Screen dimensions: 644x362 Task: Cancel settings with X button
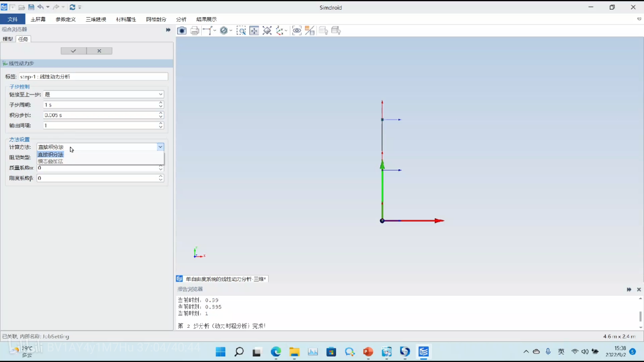[x=99, y=51]
